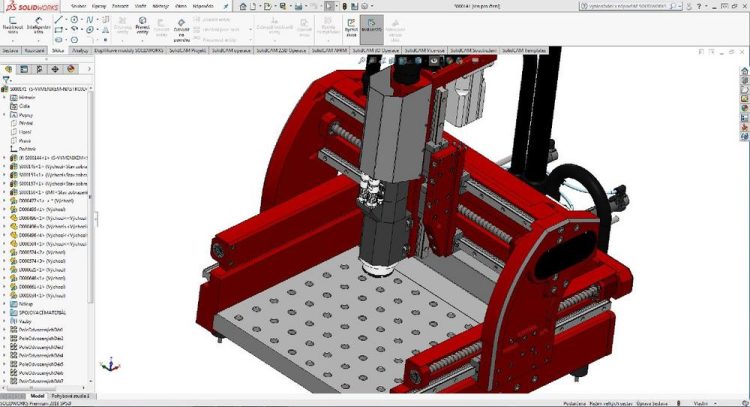Click the filter funnel icon in tree
The height and width of the screenshot is (407, 750).
tap(6, 79)
